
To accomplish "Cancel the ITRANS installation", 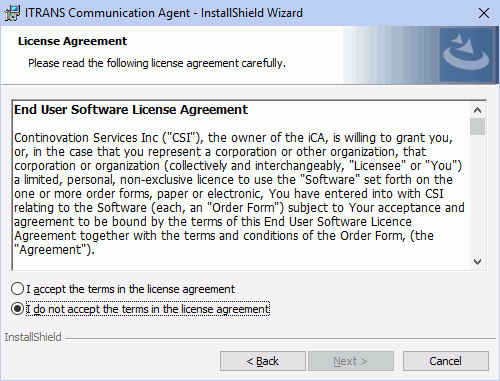I will pos(446,361).
